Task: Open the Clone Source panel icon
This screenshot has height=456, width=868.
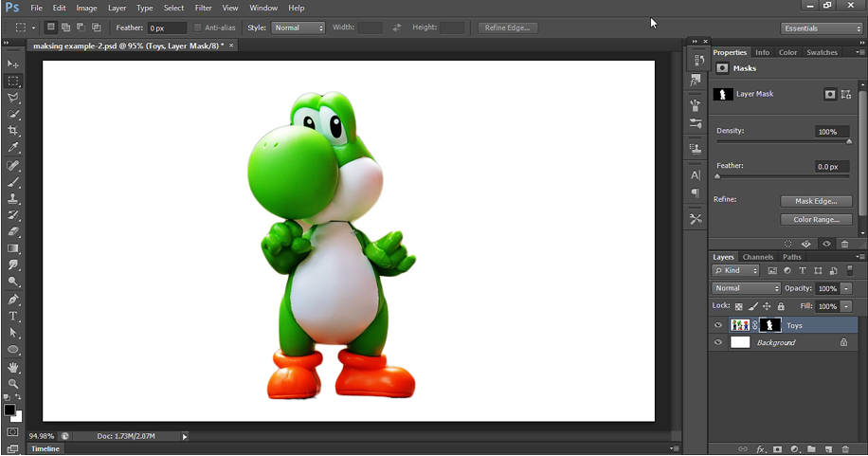Action: tap(696, 149)
